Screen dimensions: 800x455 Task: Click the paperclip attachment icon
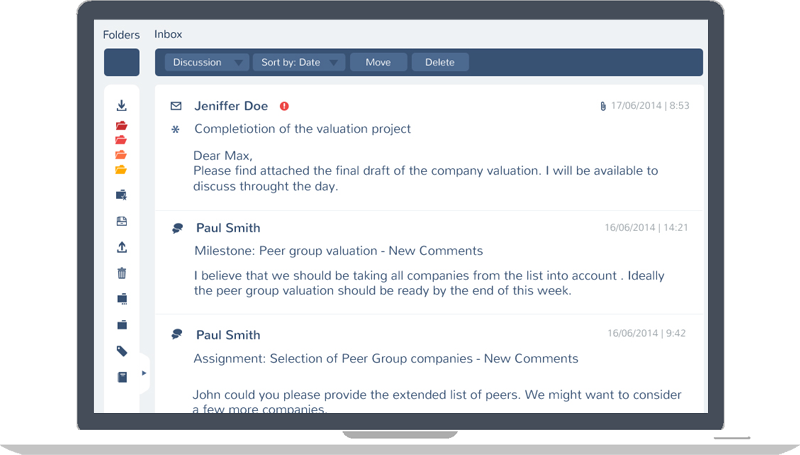tap(603, 105)
